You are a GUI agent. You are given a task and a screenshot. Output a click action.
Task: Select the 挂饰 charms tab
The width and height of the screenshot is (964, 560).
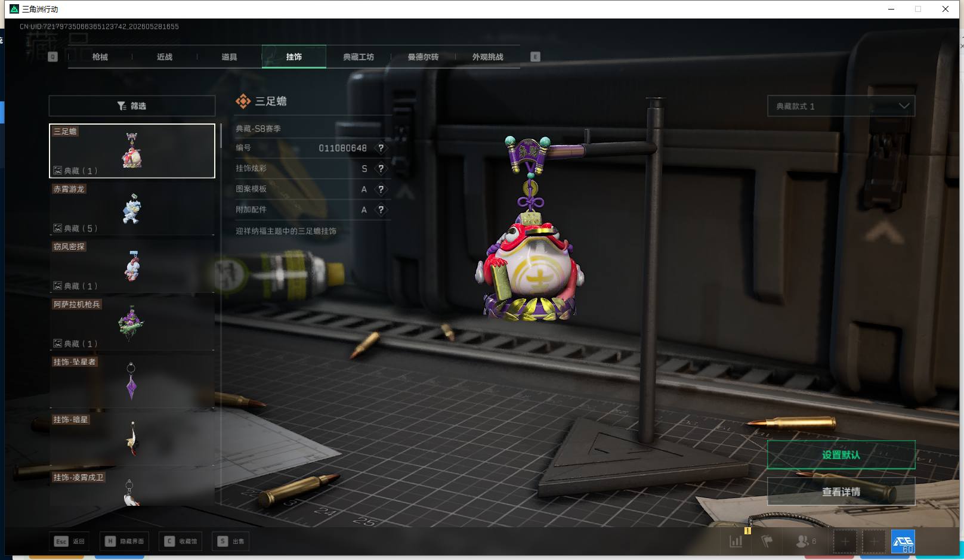pos(294,57)
